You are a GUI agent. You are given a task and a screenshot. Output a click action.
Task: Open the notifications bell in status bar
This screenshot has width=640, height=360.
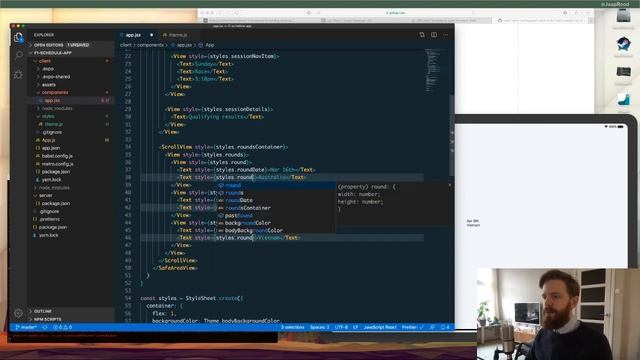(x=445, y=327)
